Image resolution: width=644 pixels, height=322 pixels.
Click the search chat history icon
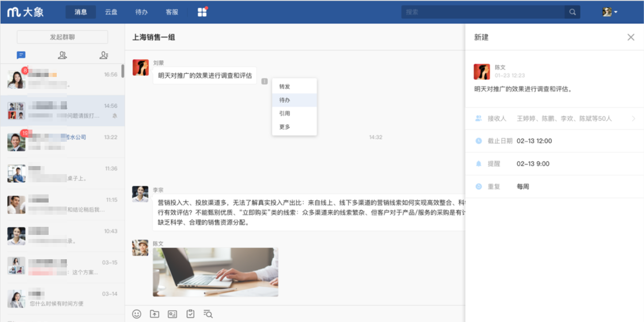pos(208,314)
